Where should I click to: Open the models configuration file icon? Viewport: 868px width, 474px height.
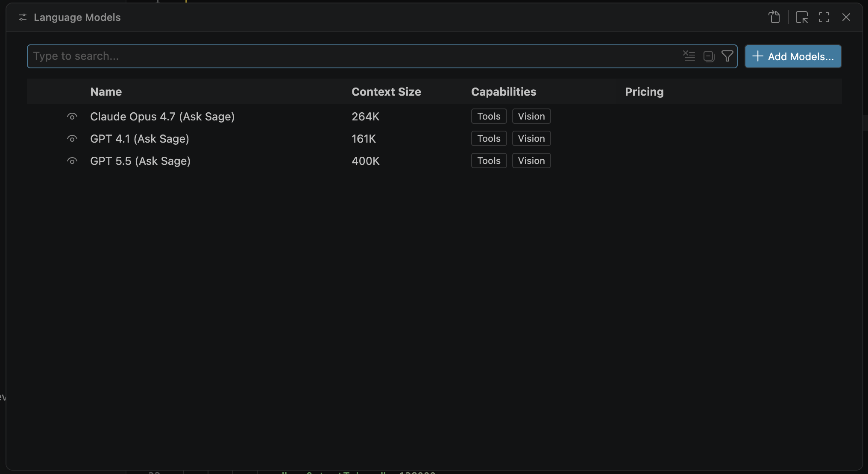pos(774,17)
